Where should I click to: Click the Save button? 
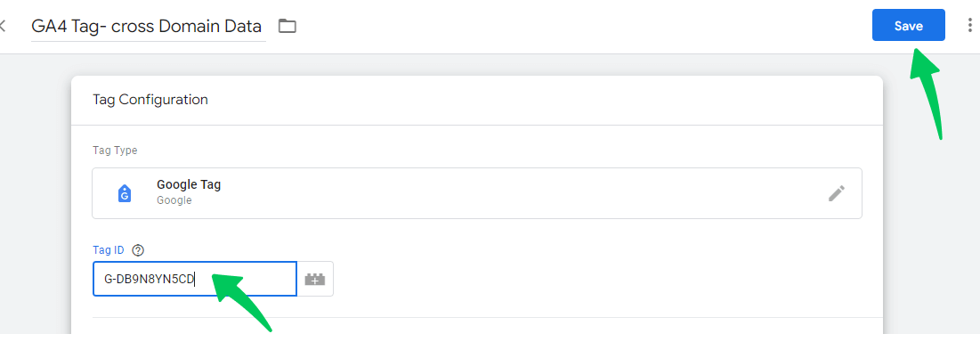click(x=908, y=26)
